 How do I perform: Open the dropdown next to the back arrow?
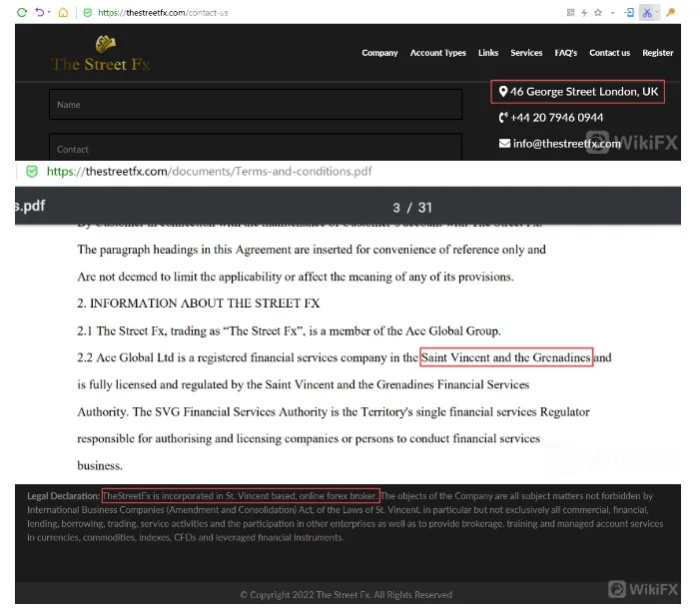coord(49,12)
